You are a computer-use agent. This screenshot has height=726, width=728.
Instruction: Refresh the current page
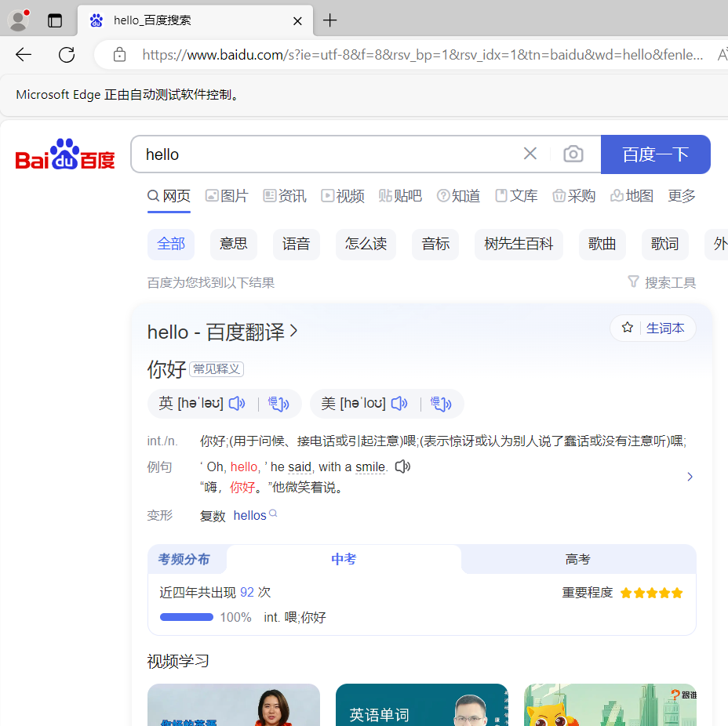pos(67,55)
